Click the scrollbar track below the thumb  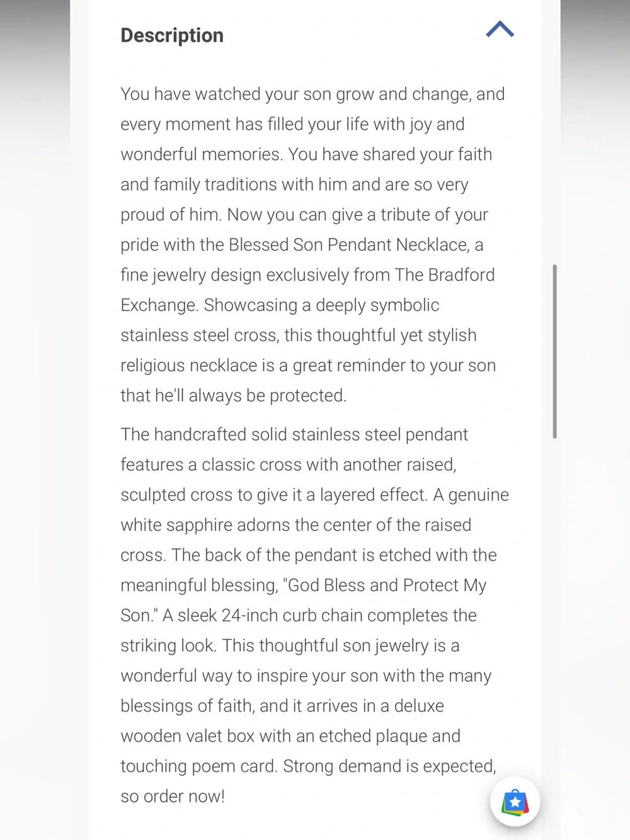pyautogui.click(x=554, y=630)
